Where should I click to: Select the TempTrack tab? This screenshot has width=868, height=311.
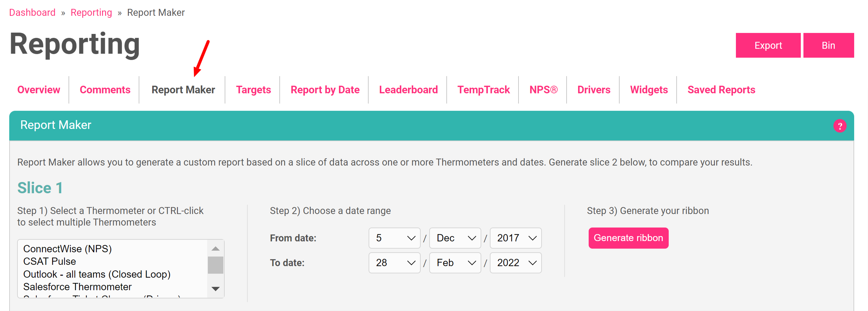click(x=483, y=90)
